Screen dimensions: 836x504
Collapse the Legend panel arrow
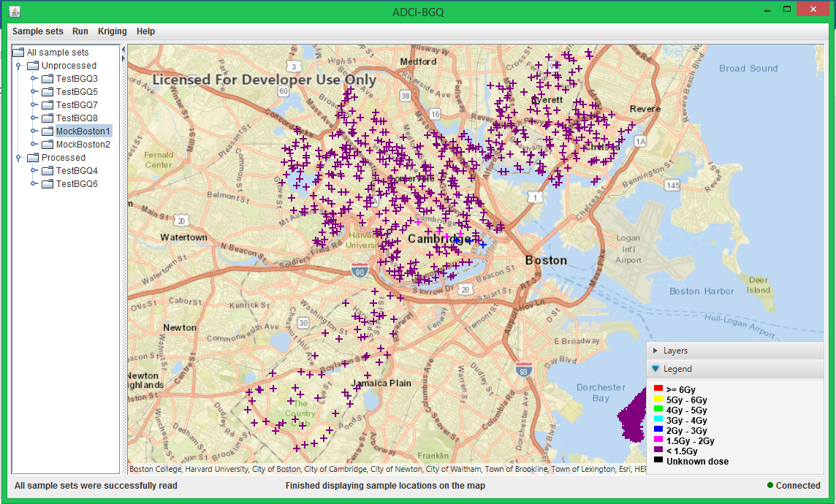(x=655, y=369)
